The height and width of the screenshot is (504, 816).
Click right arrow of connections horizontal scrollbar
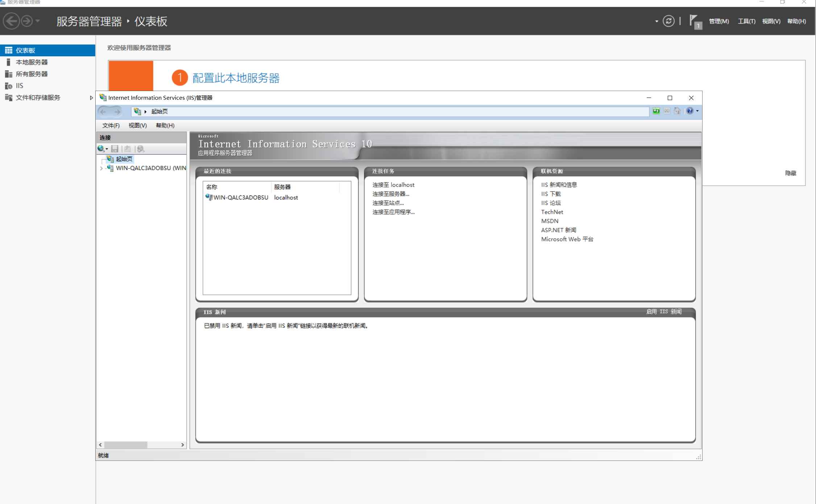[x=183, y=445]
